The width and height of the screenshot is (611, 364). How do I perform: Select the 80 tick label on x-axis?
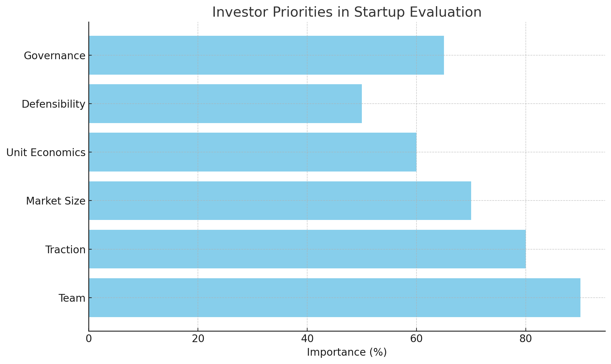point(525,339)
